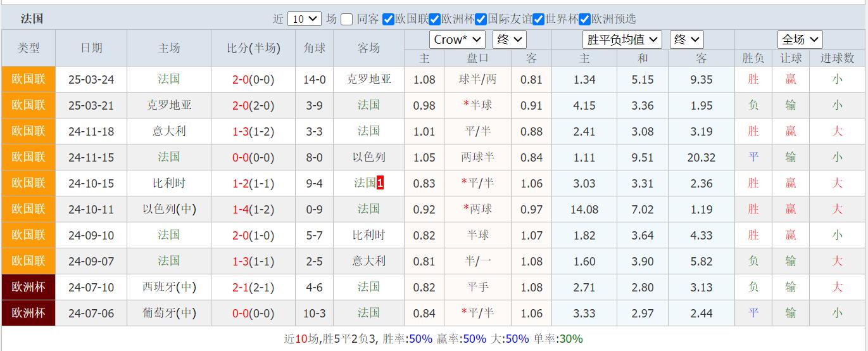Click 以色列 away team in 24-11-15 row
868x351 pixels.
coord(368,157)
